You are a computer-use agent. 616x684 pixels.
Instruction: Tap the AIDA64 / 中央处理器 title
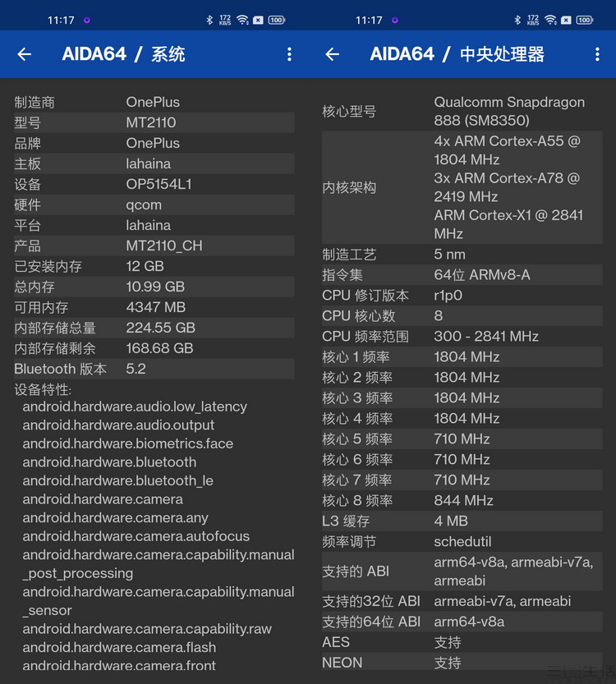pyautogui.click(x=457, y=54)
